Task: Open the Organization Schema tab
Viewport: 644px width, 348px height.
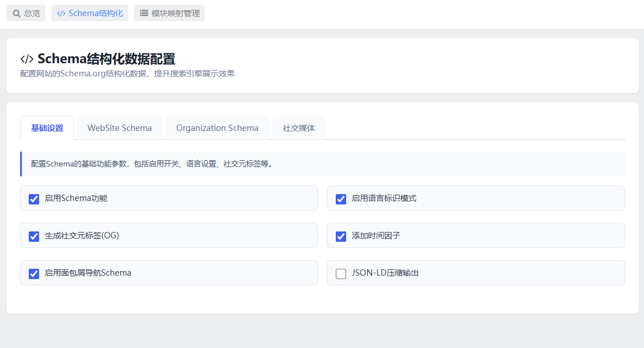Action: coord(217,128)
